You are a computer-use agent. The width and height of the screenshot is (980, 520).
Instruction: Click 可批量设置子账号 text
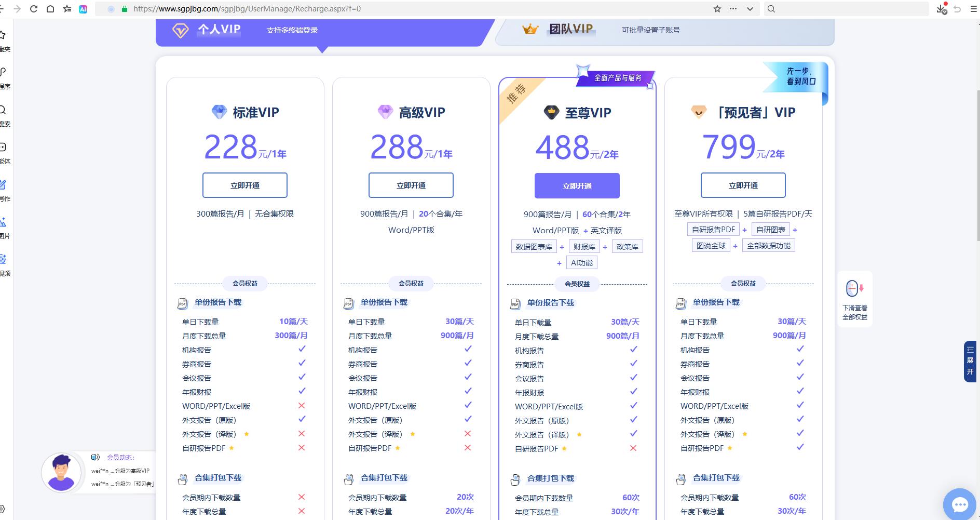[651, 30]
